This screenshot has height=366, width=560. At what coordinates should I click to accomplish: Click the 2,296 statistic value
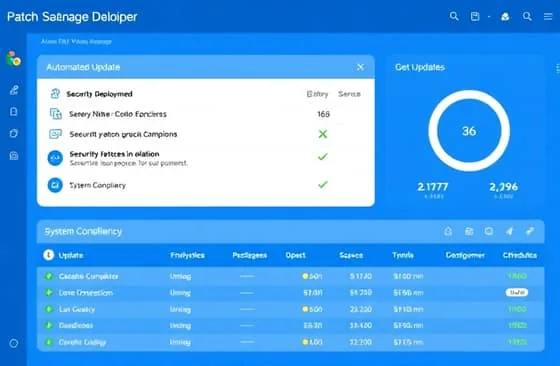click(504, 187)
